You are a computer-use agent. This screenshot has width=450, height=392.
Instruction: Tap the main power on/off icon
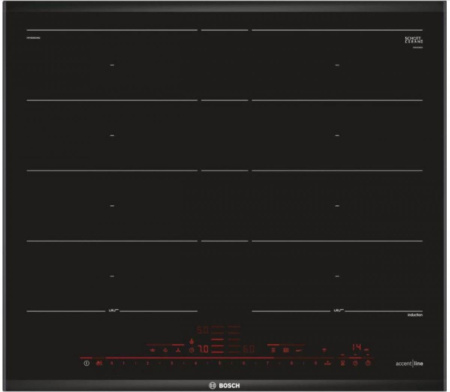coord(87,363)
